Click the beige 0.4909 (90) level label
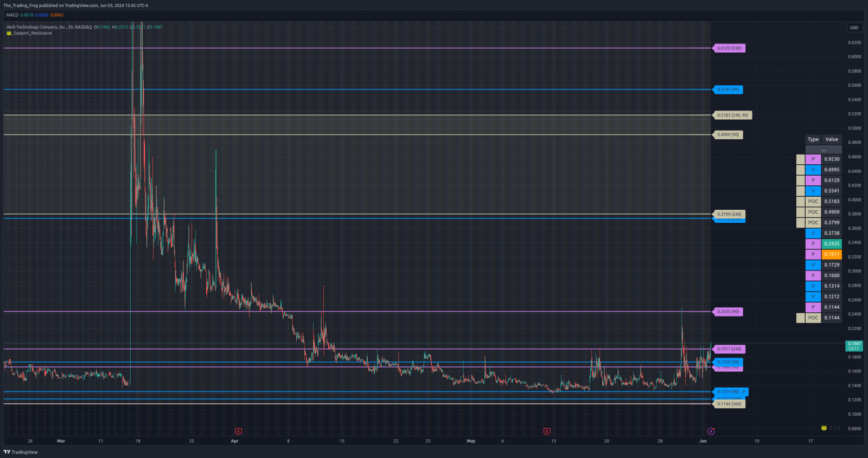Viewport: 868px width, 458px height. pyautogui.click(x=727, y=134)
